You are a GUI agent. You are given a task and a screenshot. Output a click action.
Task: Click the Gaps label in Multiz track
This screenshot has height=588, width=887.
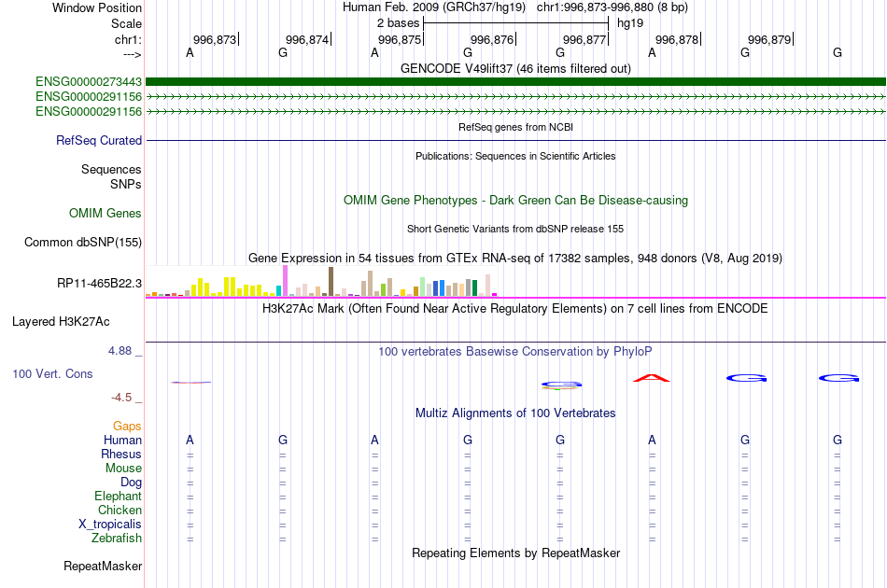point(127,427)
